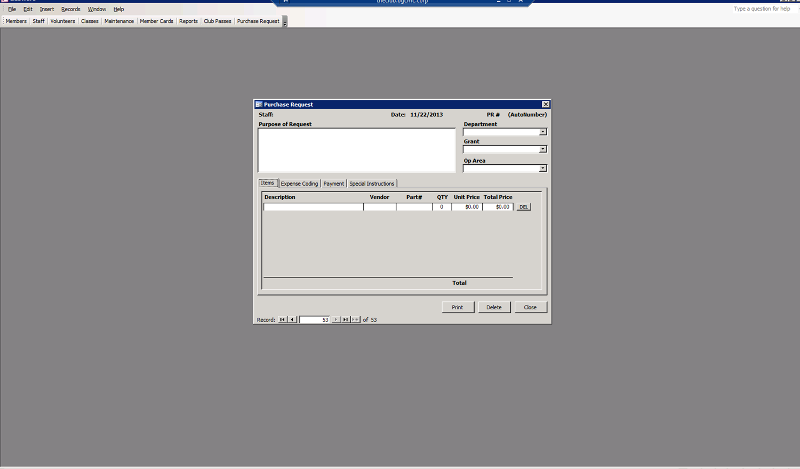Click the Total Price field
The image size is (800, 469).
pyautogui.click(x=498, y=207)
